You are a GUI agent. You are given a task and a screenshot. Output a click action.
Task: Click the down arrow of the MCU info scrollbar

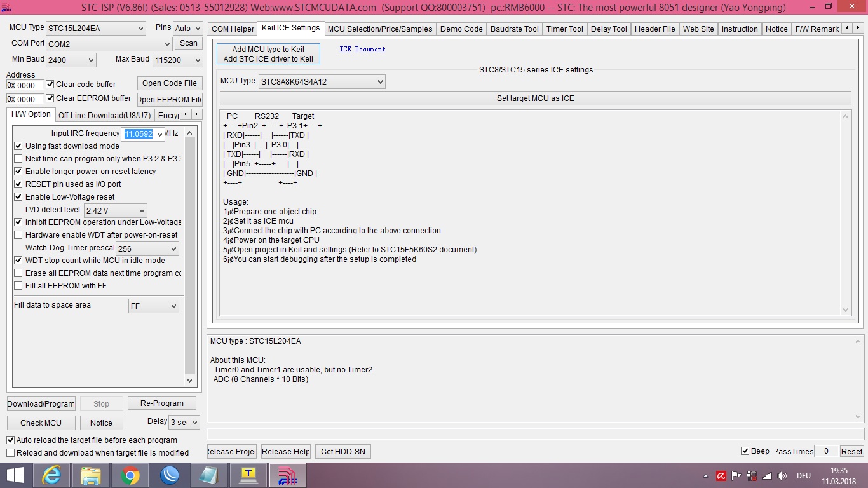click(858, 417)
